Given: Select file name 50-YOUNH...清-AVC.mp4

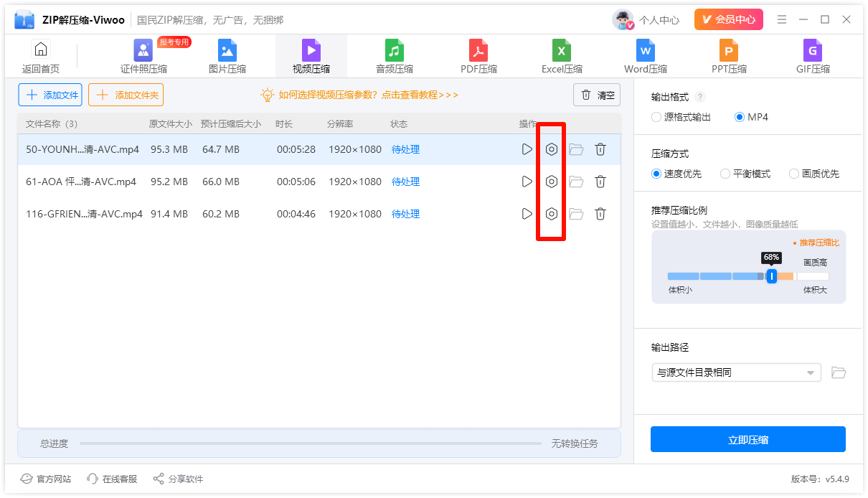Looking at the screenshot, I should (82, 149).
